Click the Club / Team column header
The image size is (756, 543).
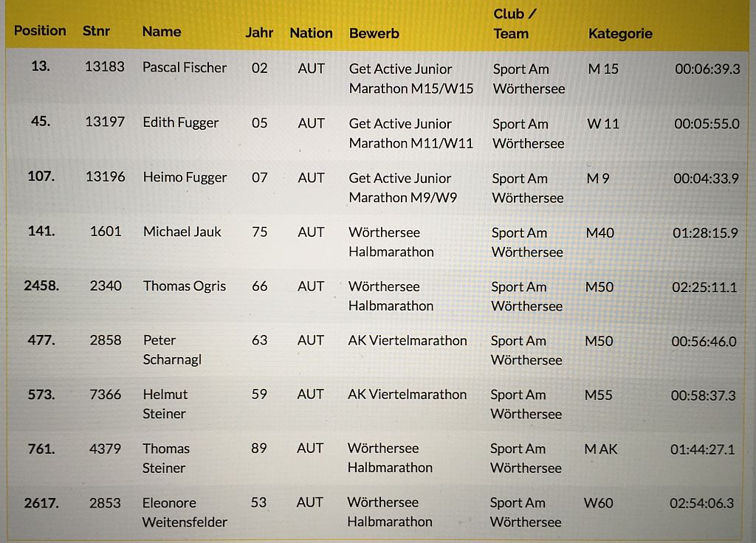[x=514, y=24]
